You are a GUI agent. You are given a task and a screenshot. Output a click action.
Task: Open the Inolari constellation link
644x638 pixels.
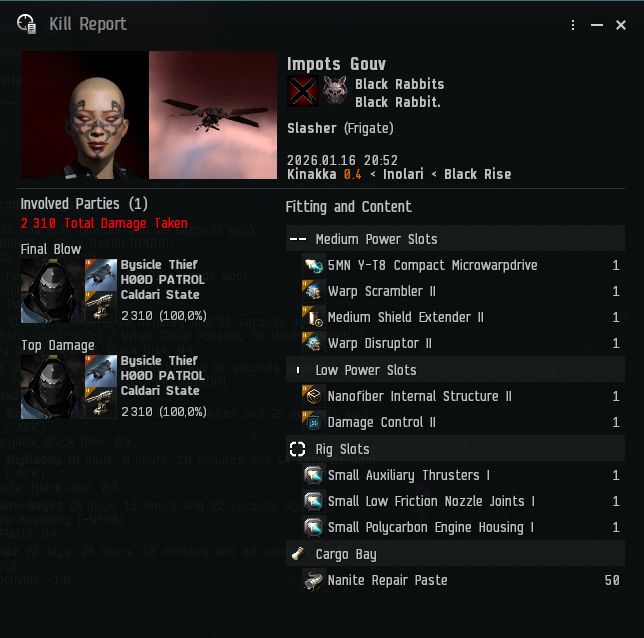[x=403, y=174]
